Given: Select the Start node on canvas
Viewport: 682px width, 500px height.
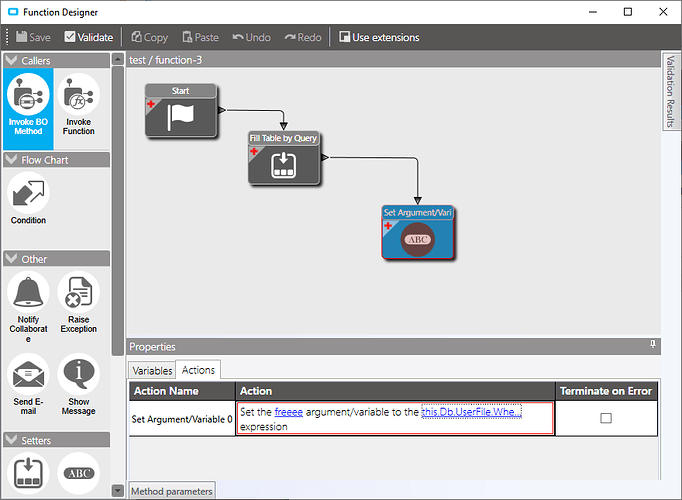Looking at the screenshot, I should pyautogui.click(x=181, y=111).
